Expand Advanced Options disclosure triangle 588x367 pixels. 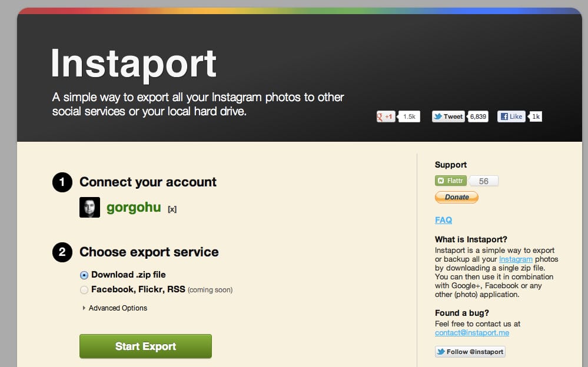84,308
